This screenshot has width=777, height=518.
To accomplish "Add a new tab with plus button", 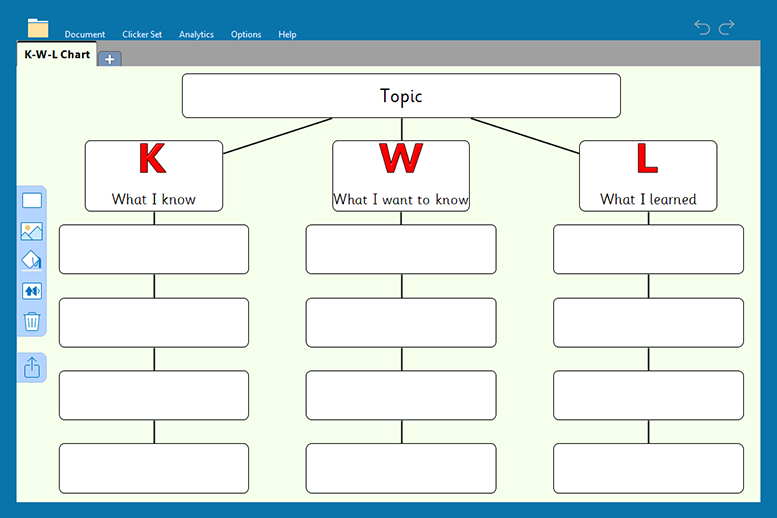I will [x=109, y=59].
